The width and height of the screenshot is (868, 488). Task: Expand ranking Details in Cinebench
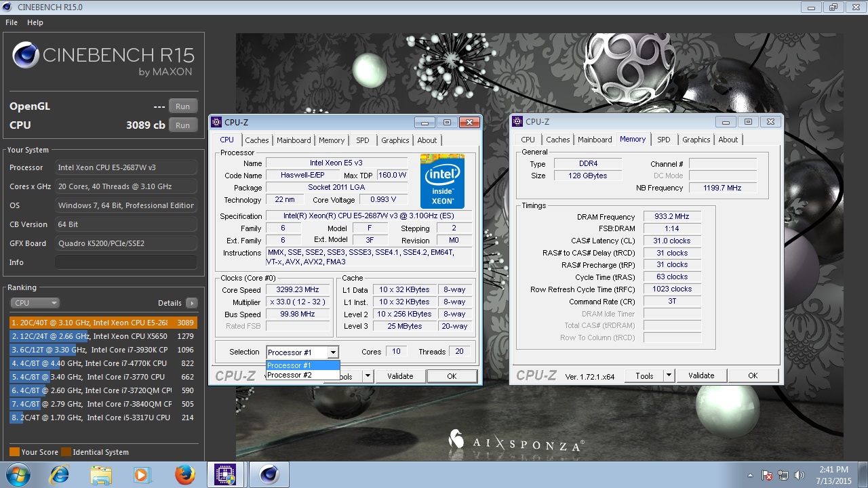192,303
